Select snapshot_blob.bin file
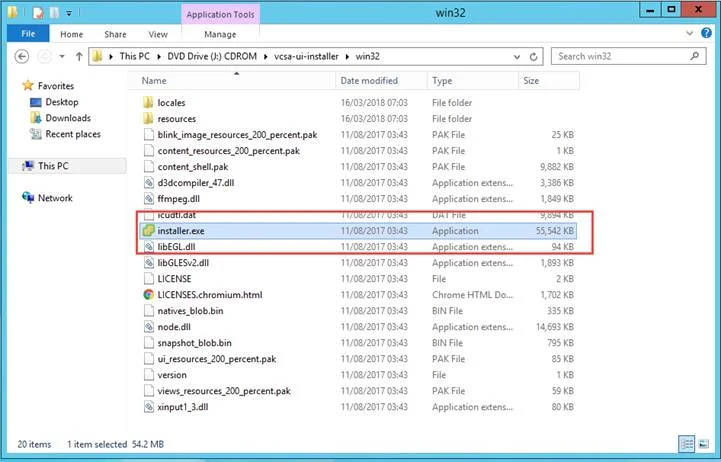The image size is (721, 462). click(195, 343)
